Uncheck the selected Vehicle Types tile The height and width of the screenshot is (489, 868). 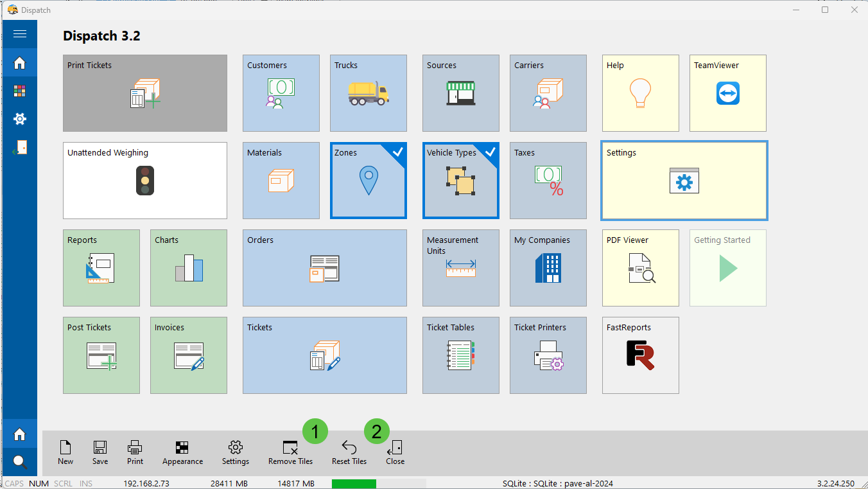(460, 181)
